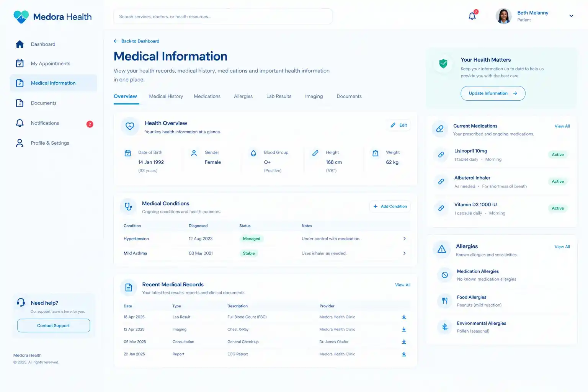Click the Recent Medical Records document icon
Screen dimensions: 588x392
pos(129,287)
